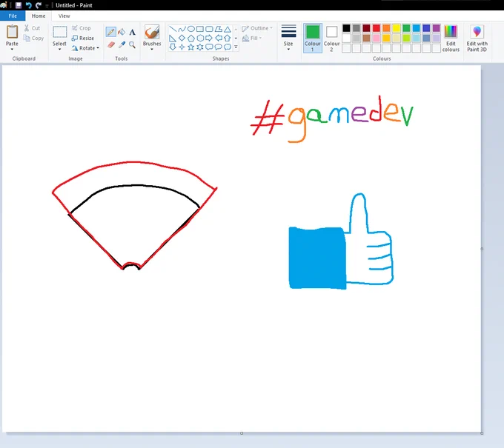Viewport: 504px width, 448px height.
Task: Choose the Line shape
Action: coord(173,29)
